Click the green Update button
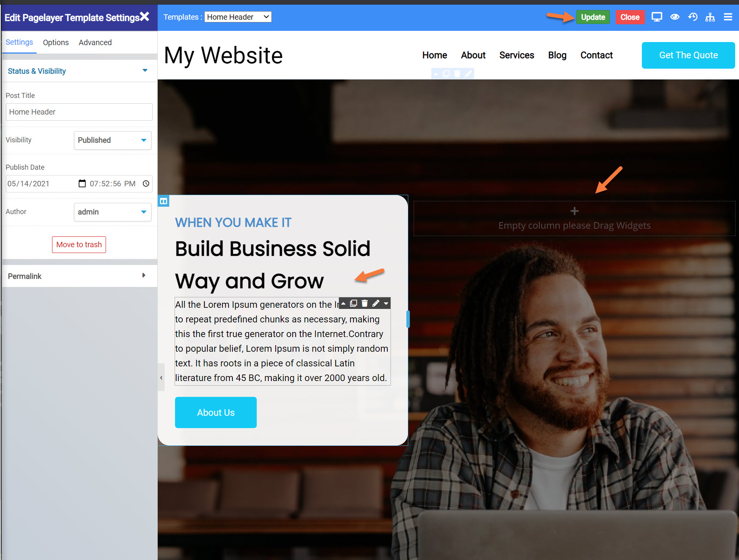The image size is (739, 560). (593, 17)
